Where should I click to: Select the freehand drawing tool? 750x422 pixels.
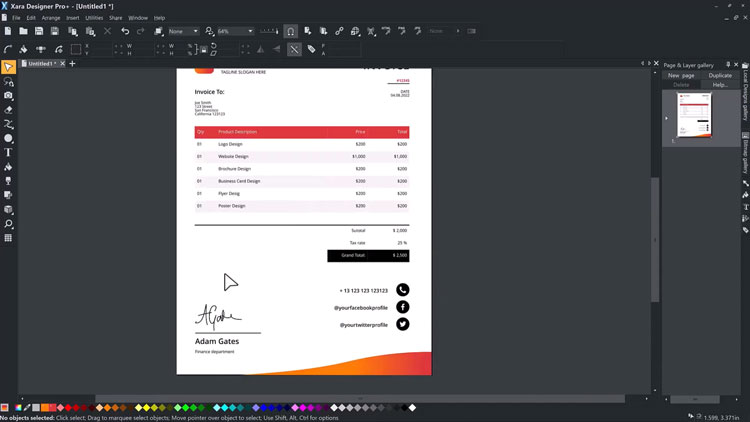[x=8, y=124]
